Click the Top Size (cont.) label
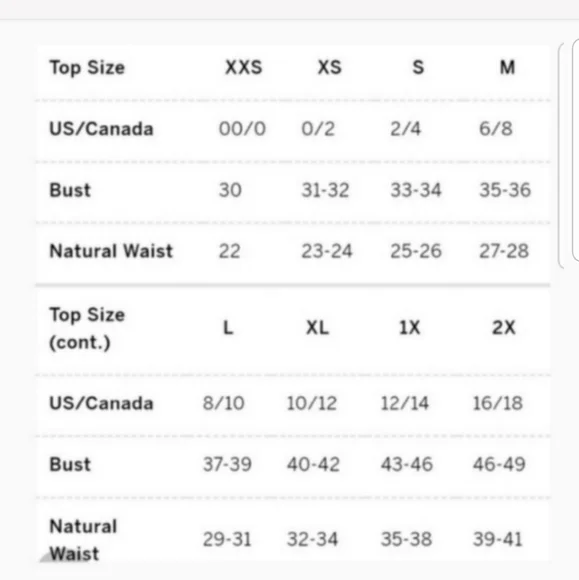Image resolution: width=579 pixels, height=580 pixels. click(87, 328)
